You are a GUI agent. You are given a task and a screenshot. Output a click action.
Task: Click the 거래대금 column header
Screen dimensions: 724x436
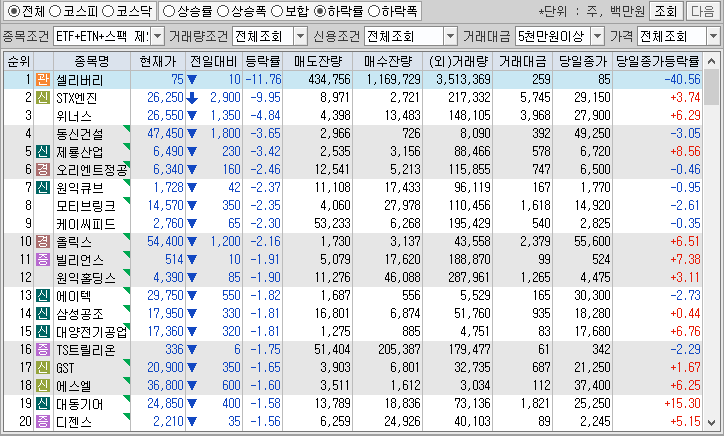pos(522,61)
